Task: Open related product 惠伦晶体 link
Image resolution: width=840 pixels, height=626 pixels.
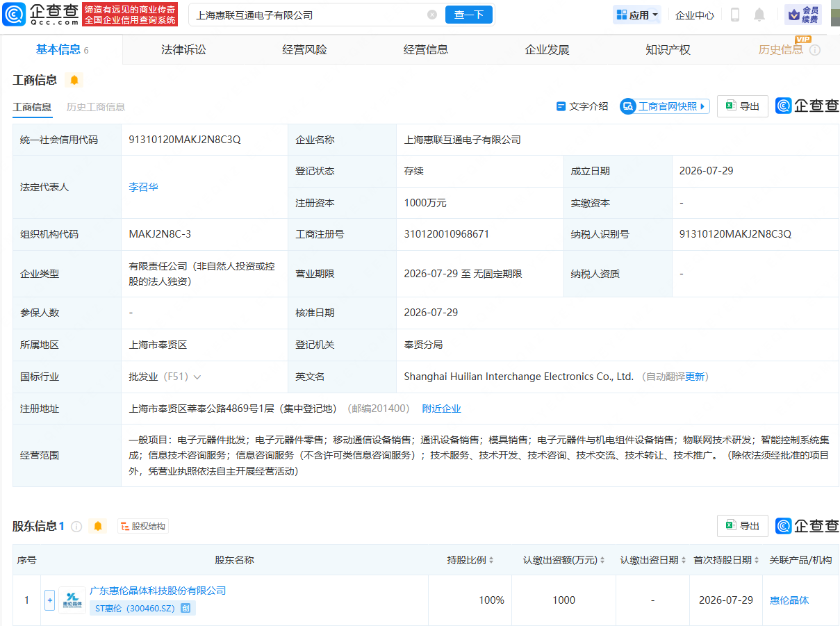Action: point(789,600)
